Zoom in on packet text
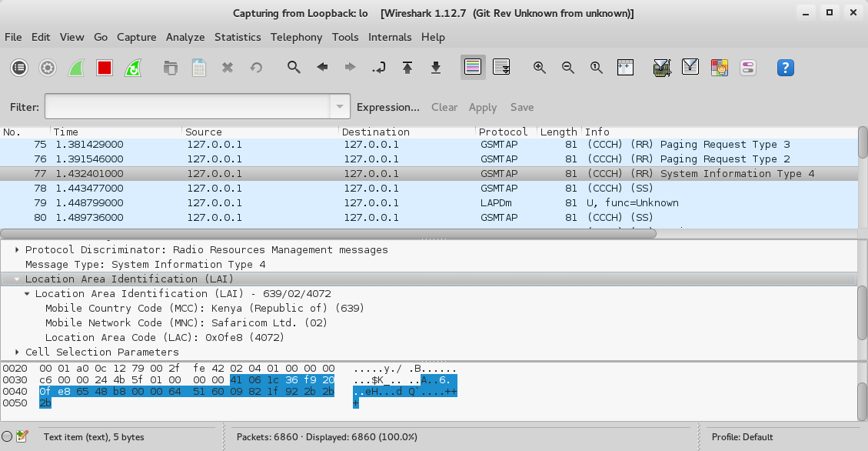This screenshot has height=451, width=868. click(539, 68)
